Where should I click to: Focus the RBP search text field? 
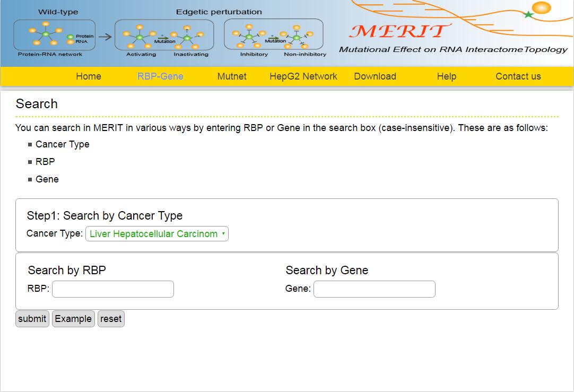[x=113, y=289]
